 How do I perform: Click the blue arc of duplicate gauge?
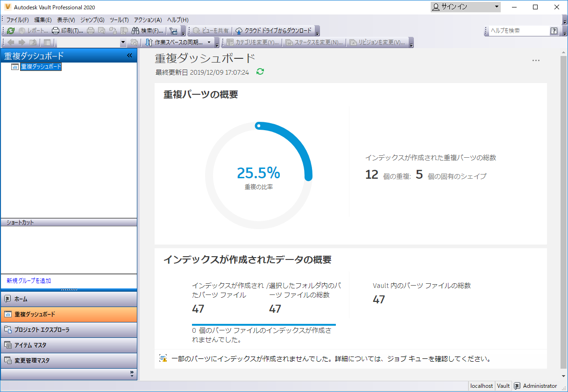click(x=298, y=141)
